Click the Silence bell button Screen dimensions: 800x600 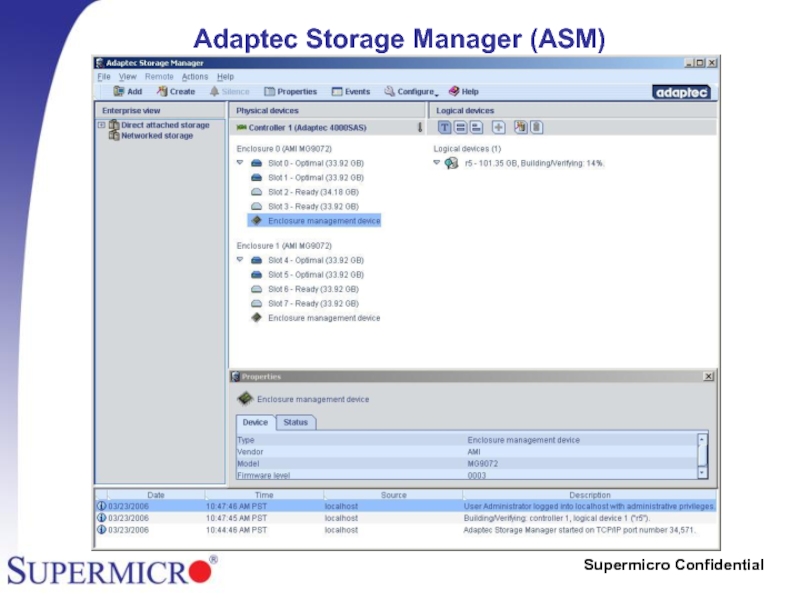230,92
